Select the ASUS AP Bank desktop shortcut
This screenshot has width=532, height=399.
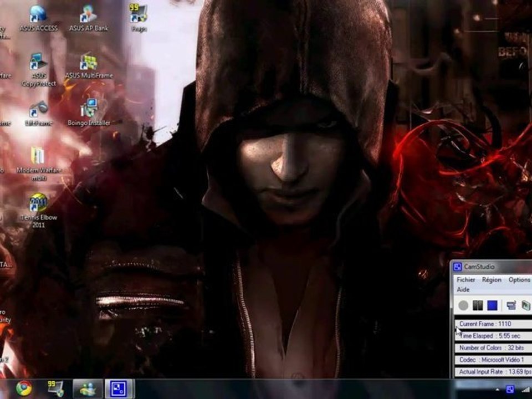tap(89, 18)
